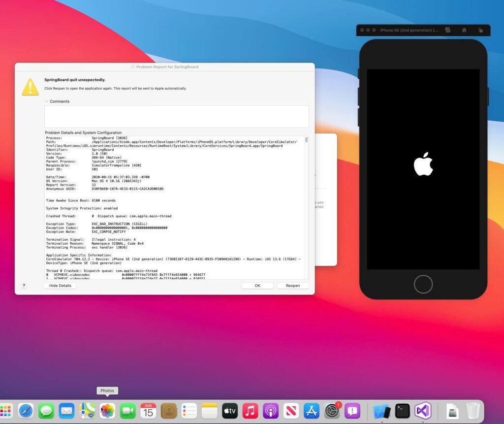This screenshot has width=504, height=424.
Task: Open Terminal in the Dock
Action: pyautogui.click(x=403, y=411)
